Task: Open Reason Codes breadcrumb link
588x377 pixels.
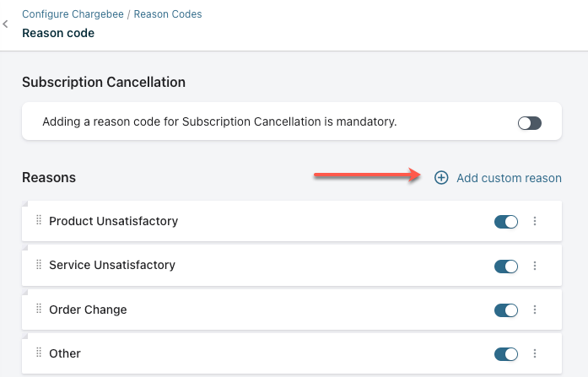Action: coord(168,14)
